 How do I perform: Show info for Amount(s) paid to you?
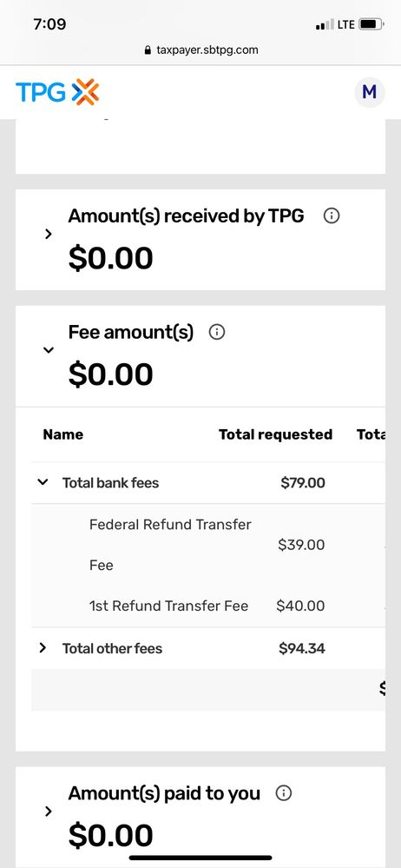tap(284, 793)
